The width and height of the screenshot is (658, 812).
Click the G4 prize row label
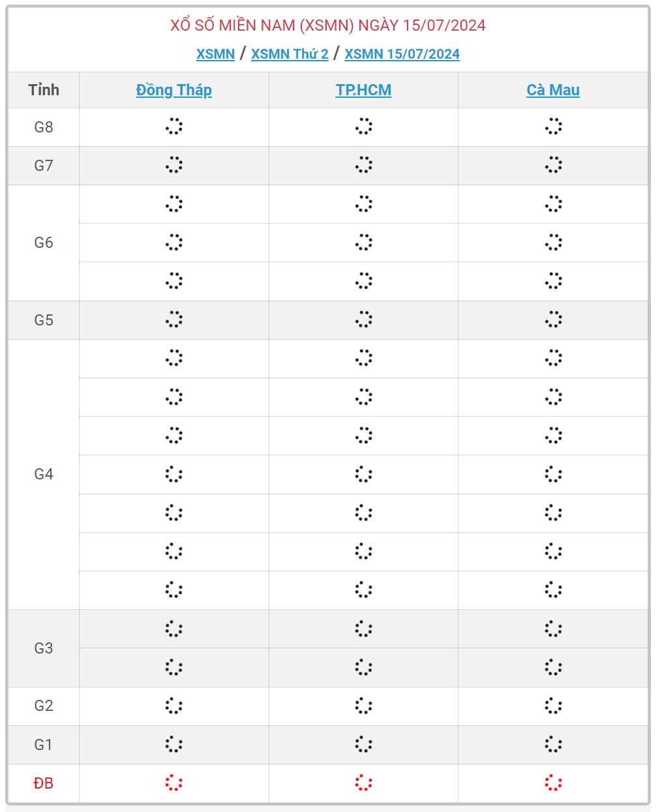[x=44, y=474]
